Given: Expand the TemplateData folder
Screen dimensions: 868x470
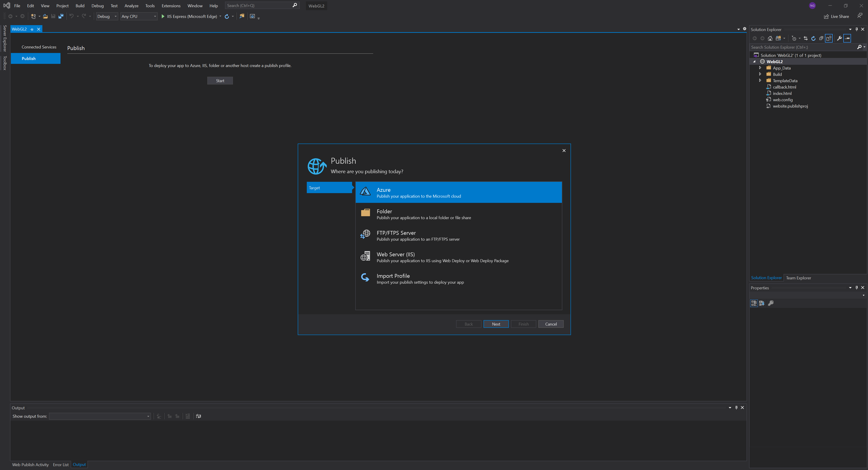Looking at the screenshot, I should [x=760, y=80].
